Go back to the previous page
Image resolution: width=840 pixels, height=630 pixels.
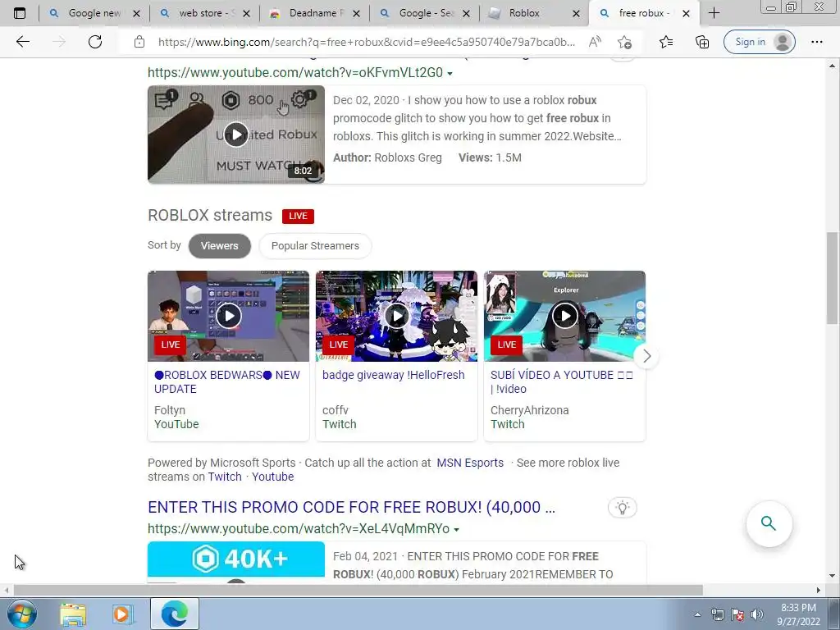(22, 42)
